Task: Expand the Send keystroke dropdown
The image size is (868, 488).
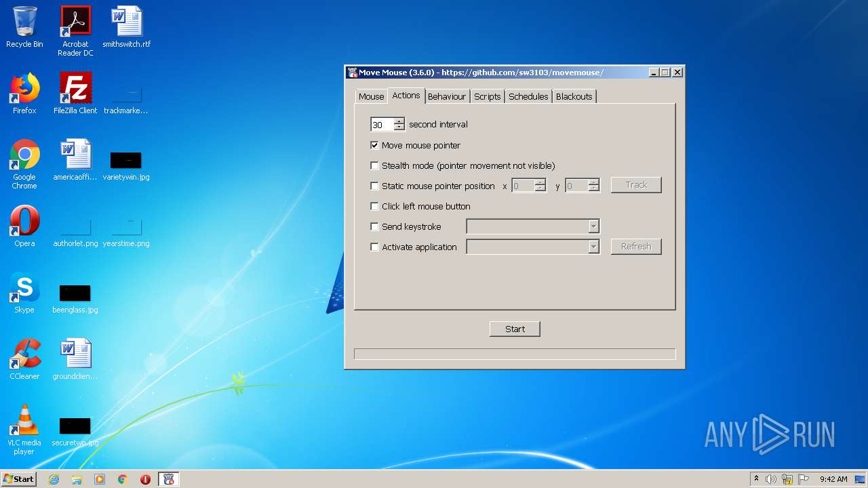Action: 593,226
